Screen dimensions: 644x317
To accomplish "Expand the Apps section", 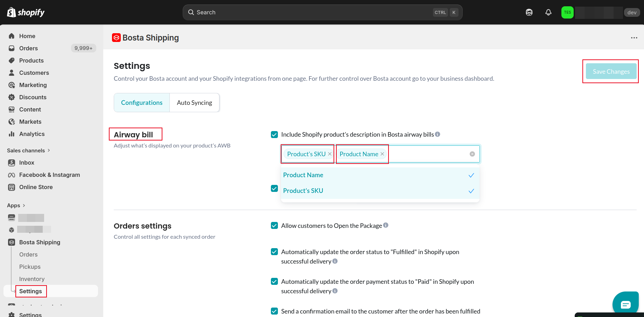I will (16, 206).
